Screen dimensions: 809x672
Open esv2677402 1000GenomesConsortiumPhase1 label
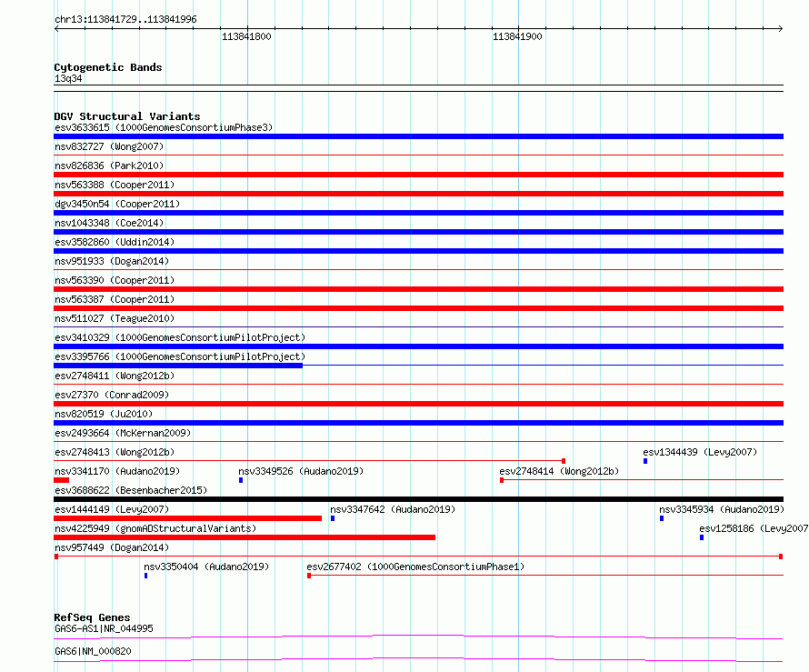pyautogui.click(x=415, y=567)
